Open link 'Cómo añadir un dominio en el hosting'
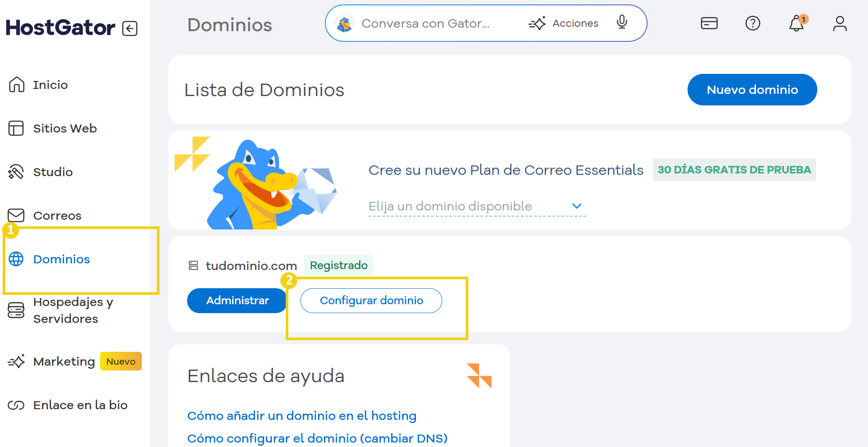868x447 pixels. coord(302,415)
